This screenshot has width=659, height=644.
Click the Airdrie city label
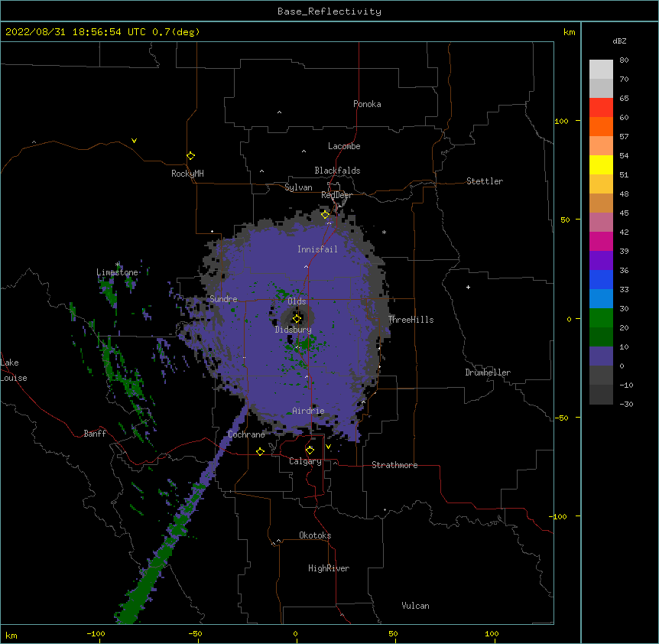pyautogui.click(x=308, y=411)
